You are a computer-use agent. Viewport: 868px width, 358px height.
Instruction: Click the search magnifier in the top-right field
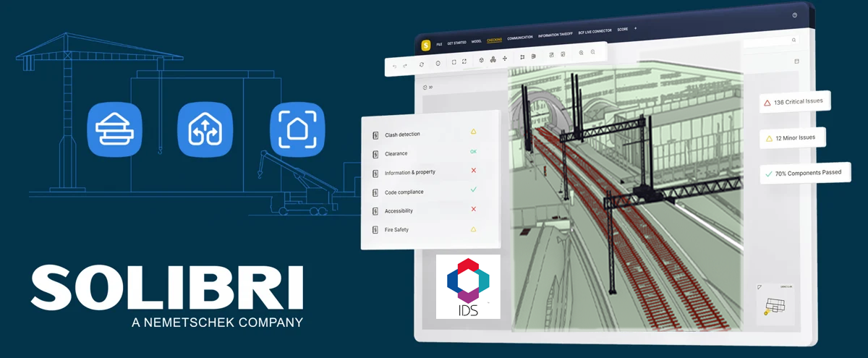click(x=793, y=41)
